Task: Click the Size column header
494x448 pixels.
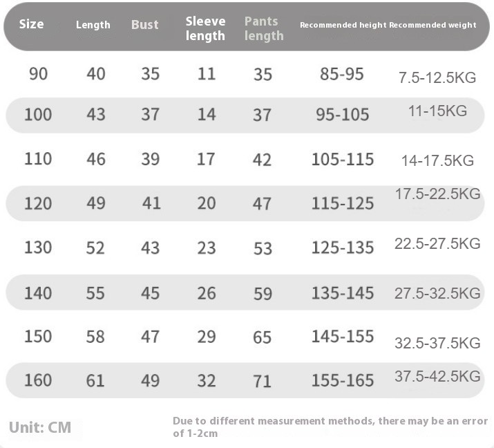Action: [x=32, y=24]
